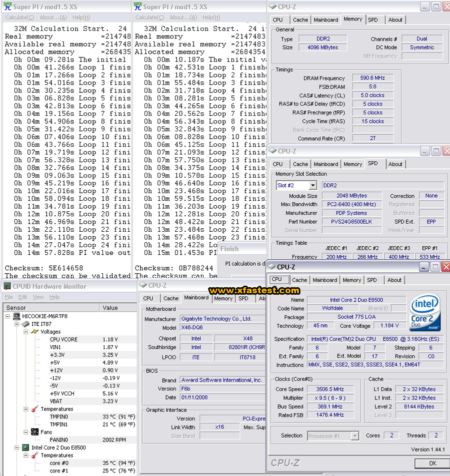Open CPU tab in CPU-Z window showing DRAM timings

click(x=277, y=20)
